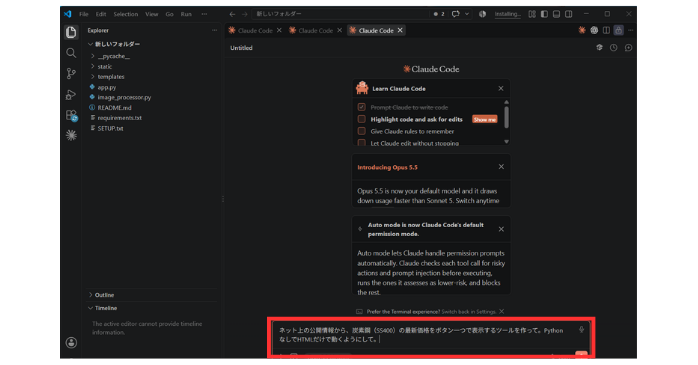The width and height of the screenshot is (698, 365).
Task: Open the Run menu
Action: (186, 14)
